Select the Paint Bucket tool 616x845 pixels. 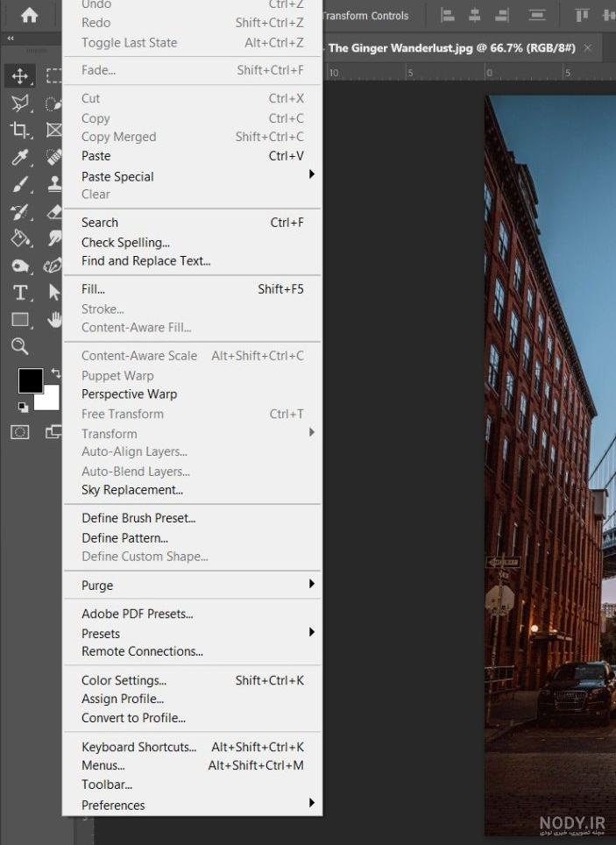[x=20, y=238]
